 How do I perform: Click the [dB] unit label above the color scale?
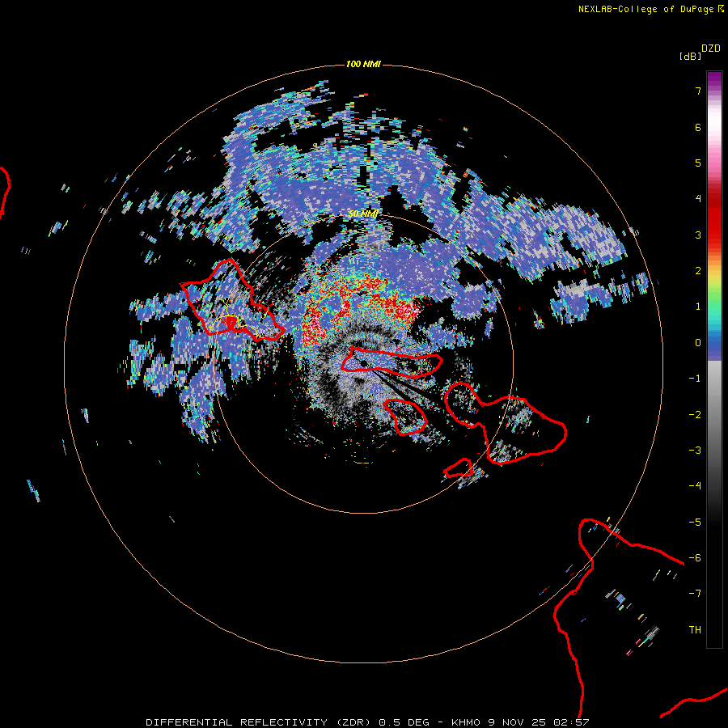pyautogui.click(x=691, y=56)
